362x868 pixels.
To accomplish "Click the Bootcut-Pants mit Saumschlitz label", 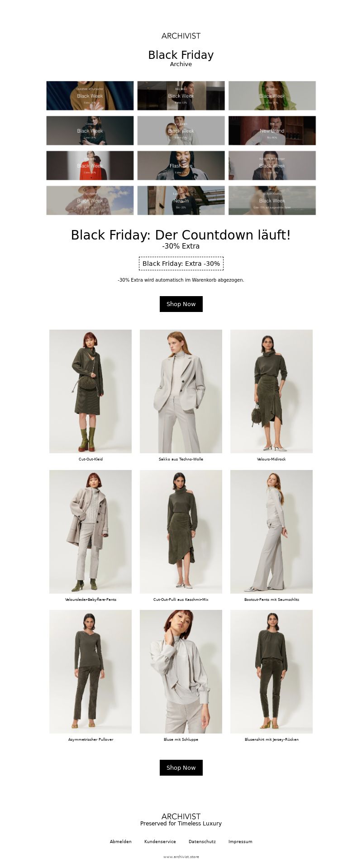I will [x=271, y=599].
